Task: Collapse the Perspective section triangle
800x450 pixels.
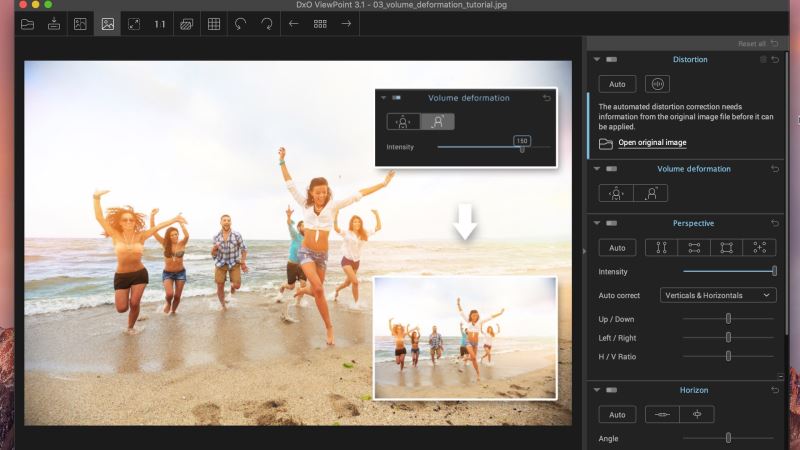Action: (596, 223)
